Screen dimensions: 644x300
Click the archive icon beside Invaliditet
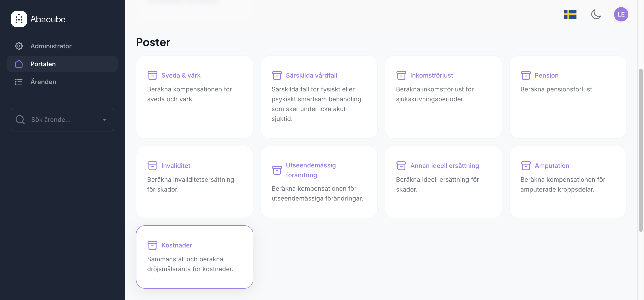[152, 166]
